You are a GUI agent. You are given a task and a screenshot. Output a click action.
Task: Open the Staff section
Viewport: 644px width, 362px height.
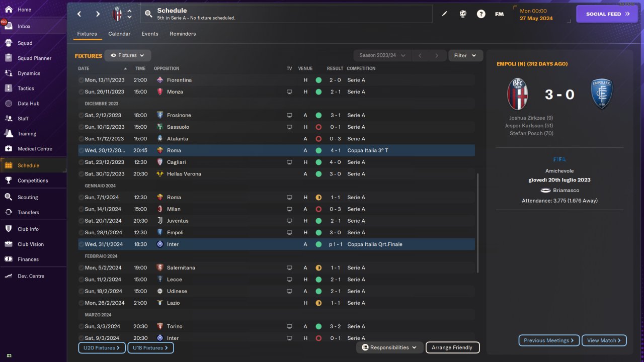click(x=33, y=119)
